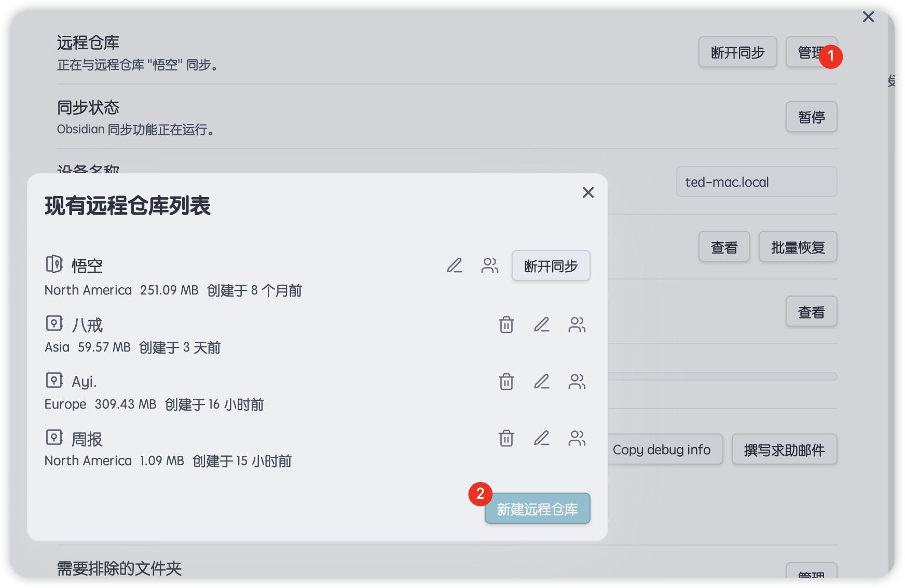Delete the 周报 vault using trash icon

[506, 439]
